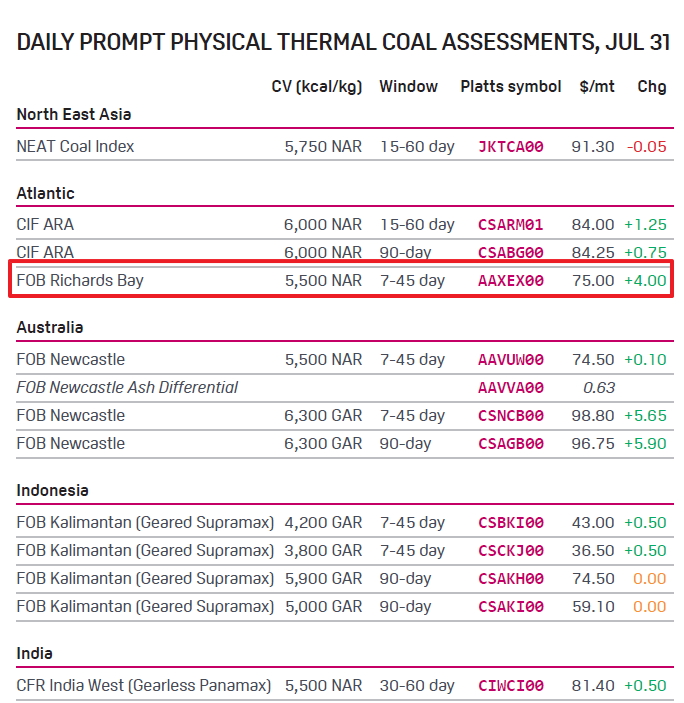
Task: Open the CSABG00 Platts symbol
Action: 511,252
